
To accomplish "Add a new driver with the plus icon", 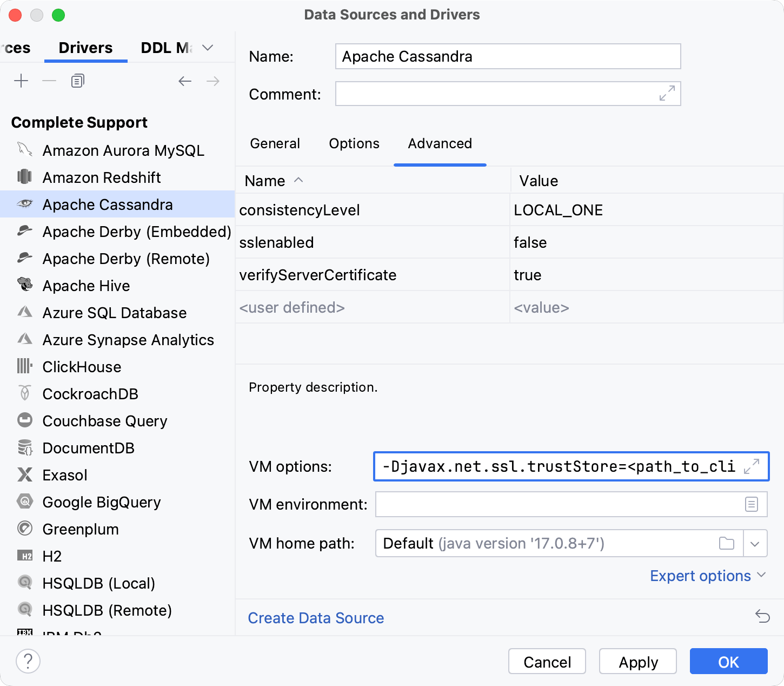I will coord(21,81).
